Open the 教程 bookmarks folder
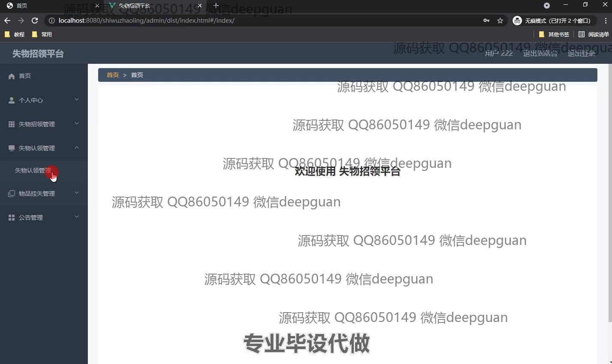The image size is (612, 364). [x=15, y=34]
